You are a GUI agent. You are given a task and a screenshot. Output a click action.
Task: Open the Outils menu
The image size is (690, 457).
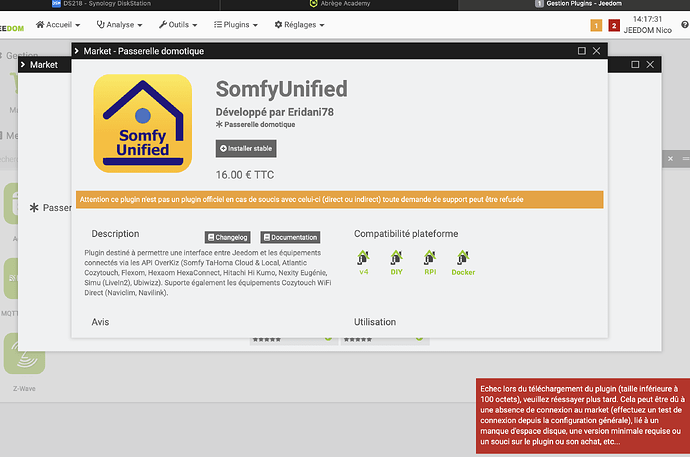point(178,25)
